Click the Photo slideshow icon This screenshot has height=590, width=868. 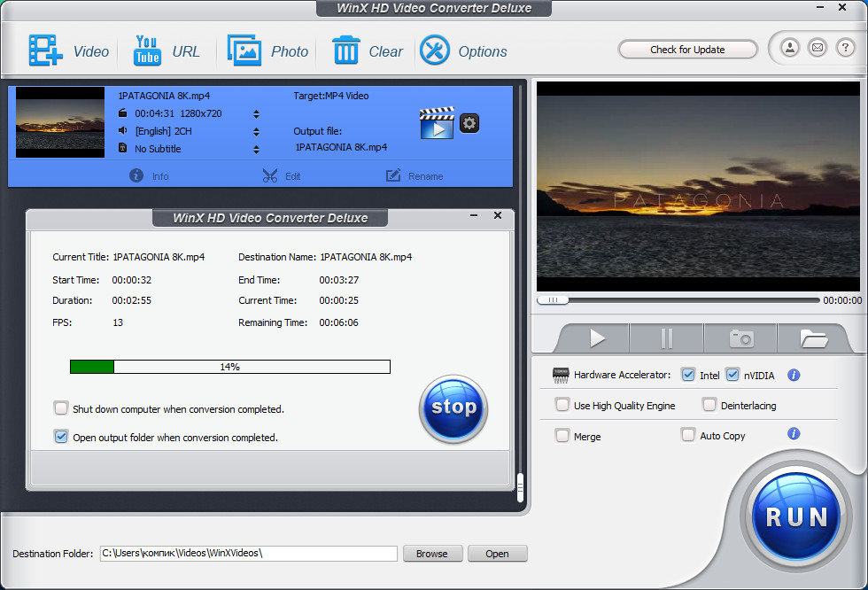(244, 50)
